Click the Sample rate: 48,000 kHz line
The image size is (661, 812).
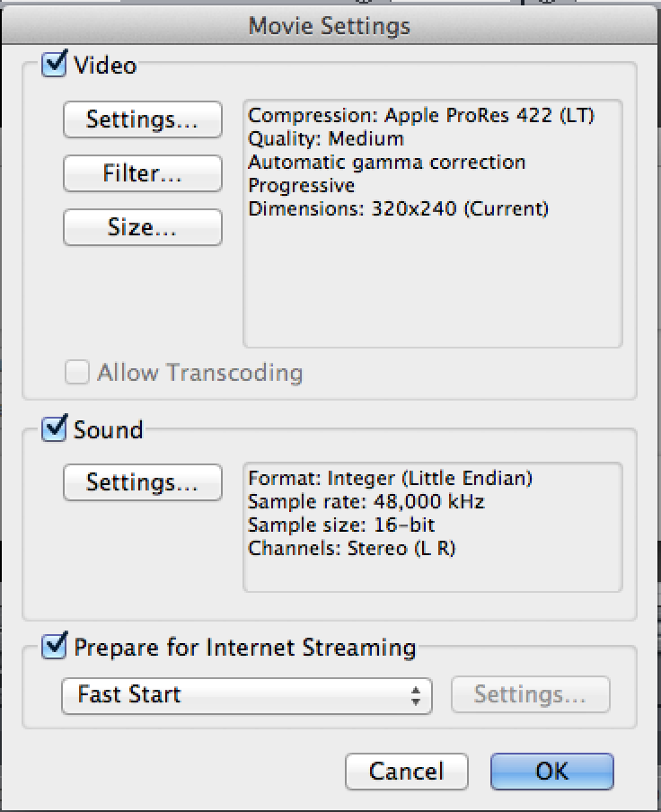[x=366, y=501]
